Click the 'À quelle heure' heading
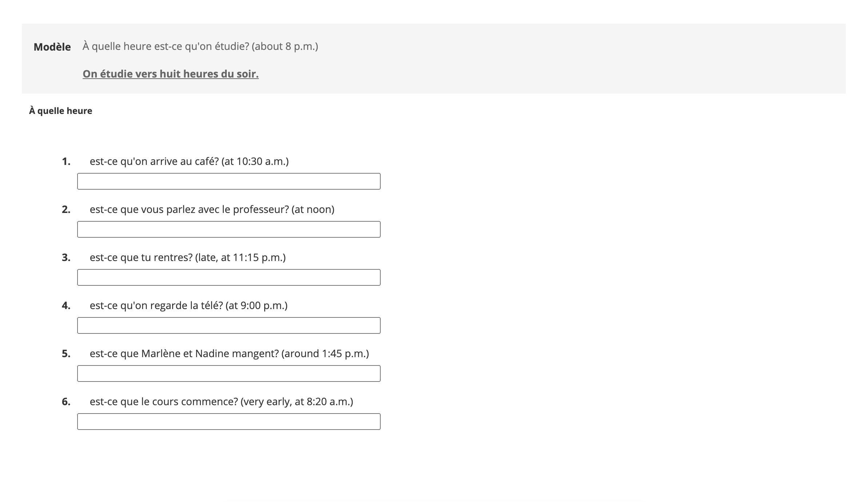Image resolution: width=868 pixels, height=502 pixels. coord(60,111)
